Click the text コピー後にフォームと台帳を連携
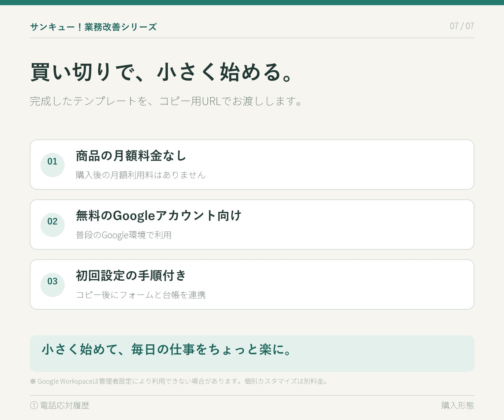Viewport: 504px width, 420px height. (140, 295)
